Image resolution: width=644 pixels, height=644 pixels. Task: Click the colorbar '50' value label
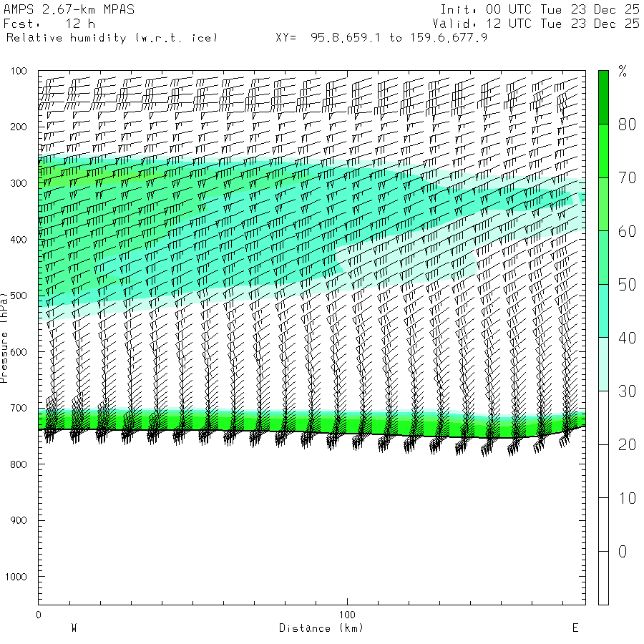[627, 285]
